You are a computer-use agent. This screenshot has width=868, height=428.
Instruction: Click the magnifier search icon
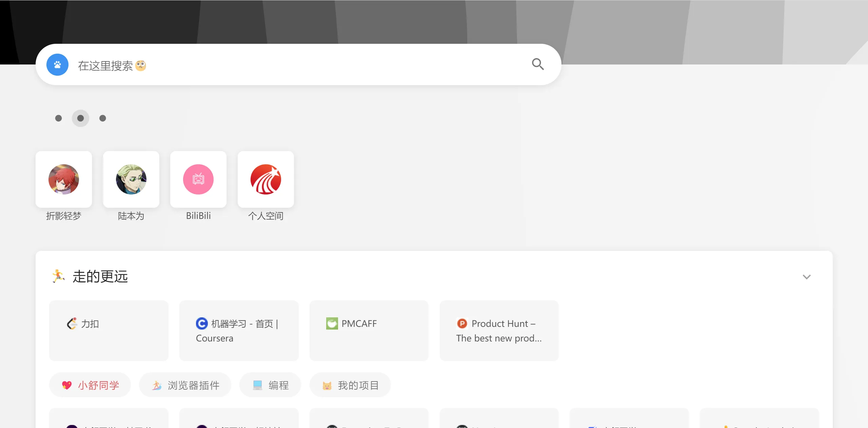[x=538, y=64]
